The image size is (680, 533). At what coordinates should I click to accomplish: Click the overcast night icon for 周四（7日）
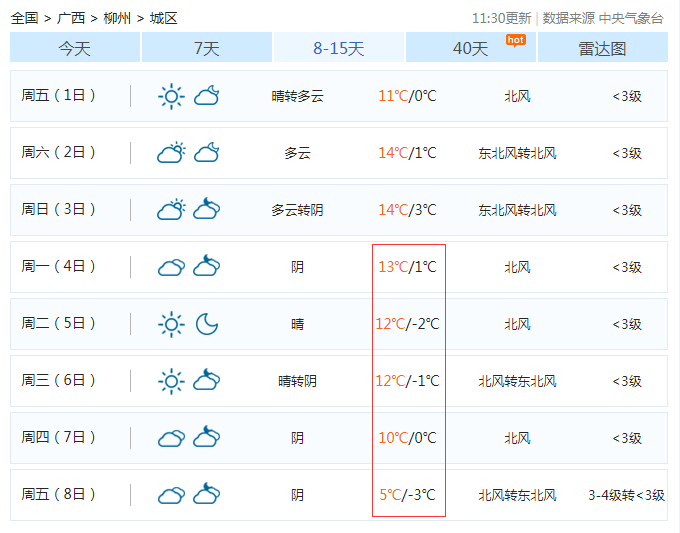pyautogui.click(x=207, y=438)
